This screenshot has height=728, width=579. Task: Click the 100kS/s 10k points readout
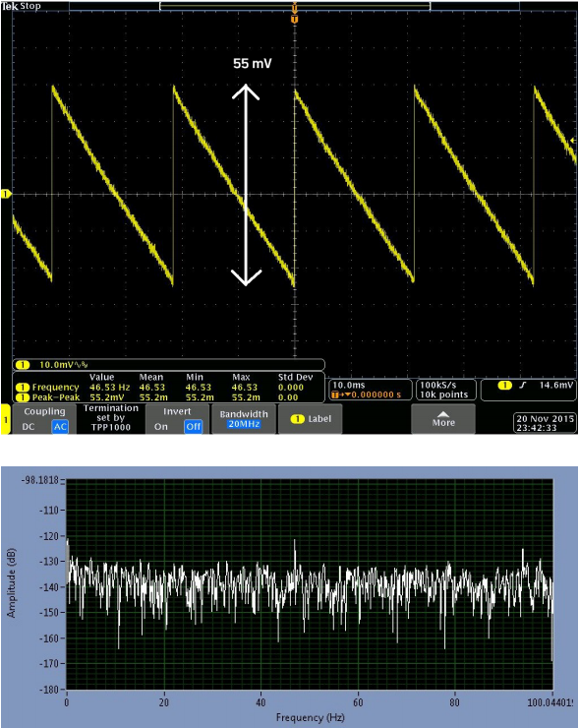[x=446, y=390]
